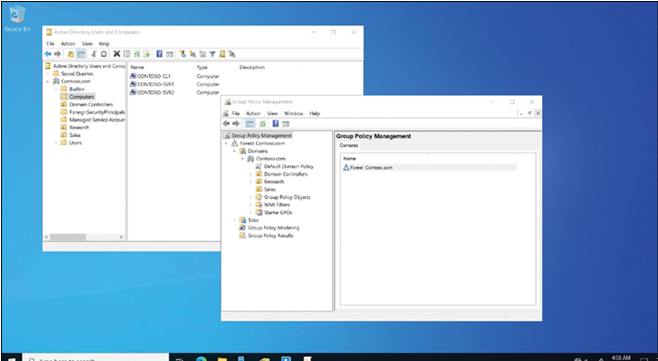This screenshot has width=658, height=361.
Task: Click the clipboard Copy icon in Active Directory toolbar
Action: coord(104,54)
